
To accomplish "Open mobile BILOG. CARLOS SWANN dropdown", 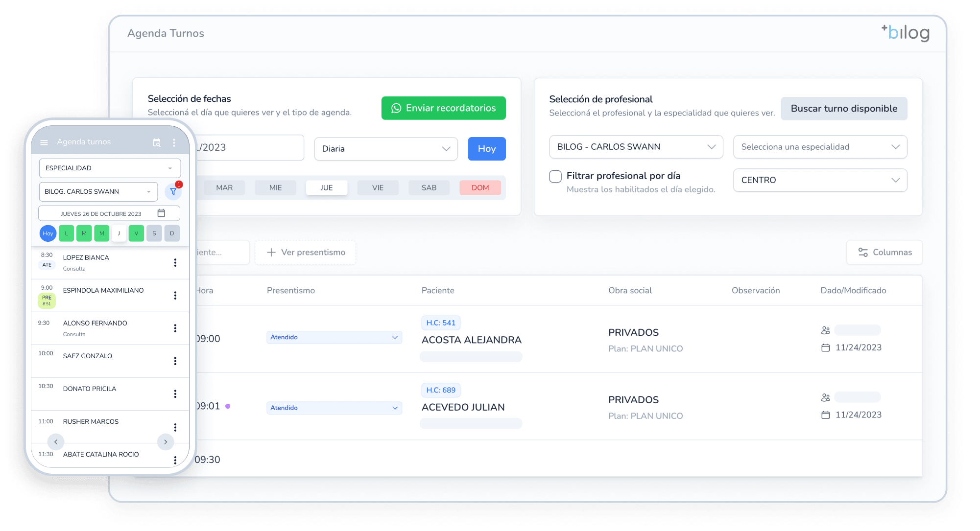I will pos(98,191).
